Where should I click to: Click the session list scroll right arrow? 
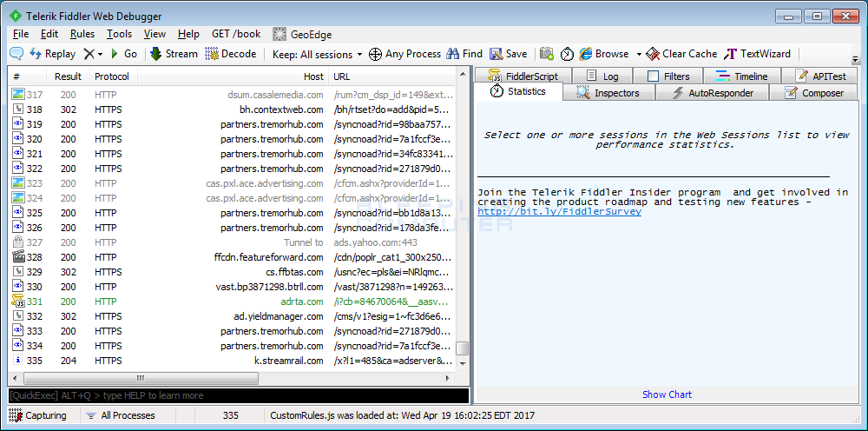pos(449,378)
